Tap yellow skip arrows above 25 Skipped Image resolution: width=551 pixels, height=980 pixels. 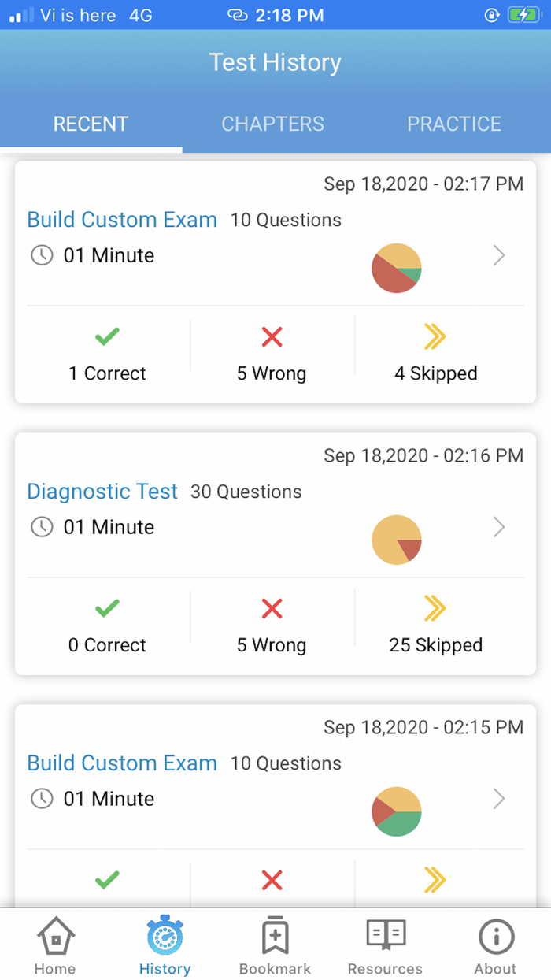click(x=435, y=608)
